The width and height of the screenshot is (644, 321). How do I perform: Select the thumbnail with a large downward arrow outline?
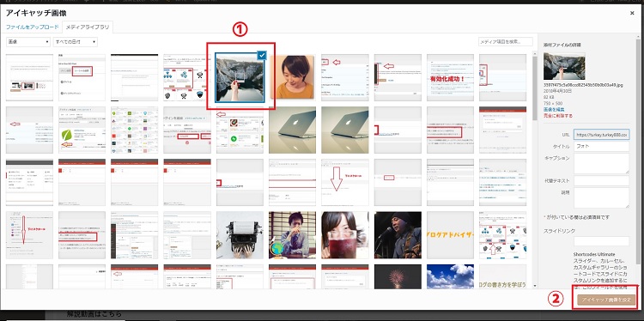point(345,182)
